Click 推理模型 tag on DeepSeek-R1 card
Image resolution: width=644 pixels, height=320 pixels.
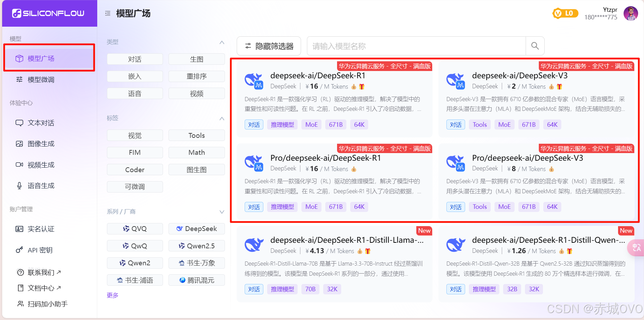pos(282,125)
